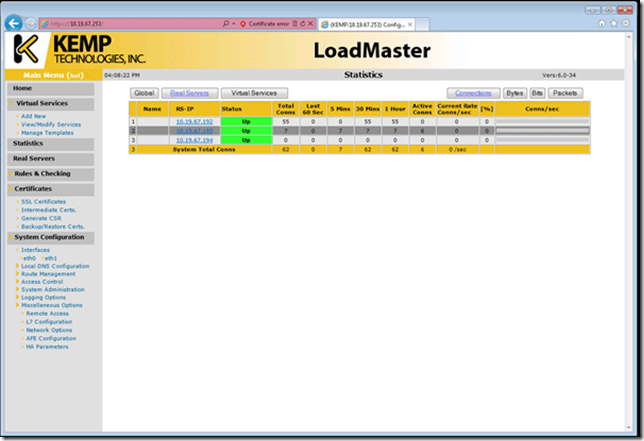Click the browser forward arrow button

coord(32,22)
